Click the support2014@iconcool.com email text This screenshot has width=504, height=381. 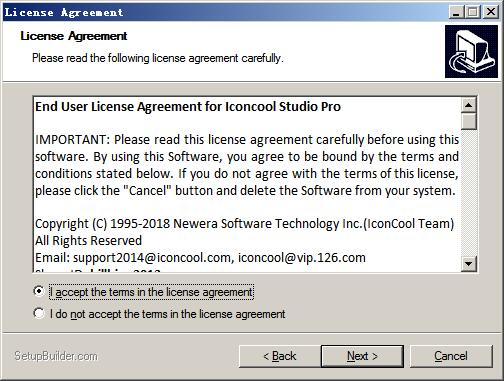point(152,258)
